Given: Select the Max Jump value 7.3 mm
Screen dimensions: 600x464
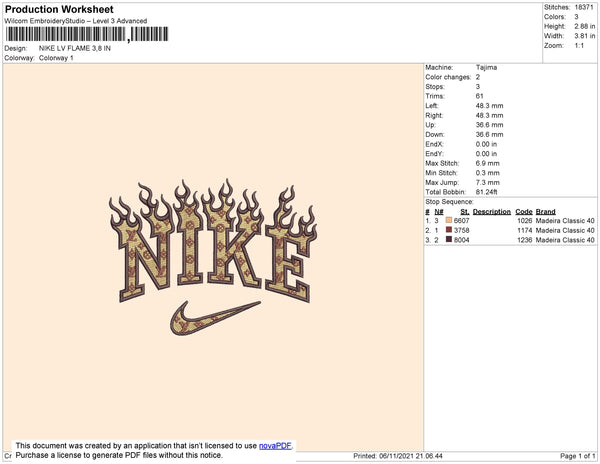Looking at the screenshot, I should tap(488, 182).
